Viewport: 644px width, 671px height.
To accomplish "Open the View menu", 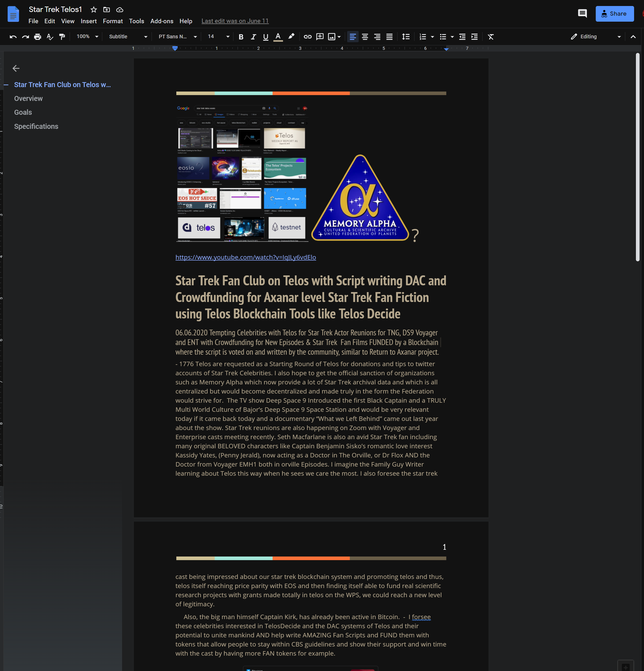I will pos(68,21).
